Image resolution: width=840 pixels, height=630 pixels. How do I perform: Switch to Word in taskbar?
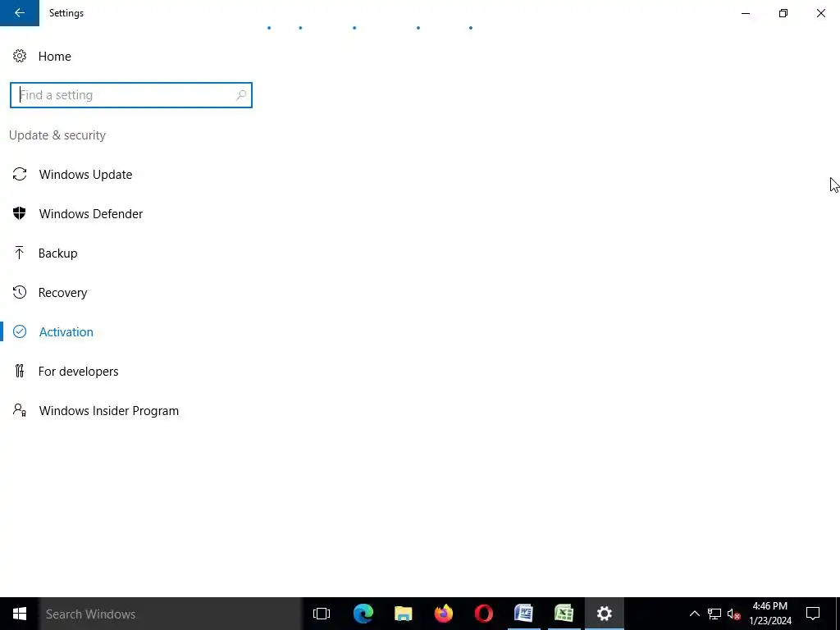pyautogui.click(x=524, y=614)
